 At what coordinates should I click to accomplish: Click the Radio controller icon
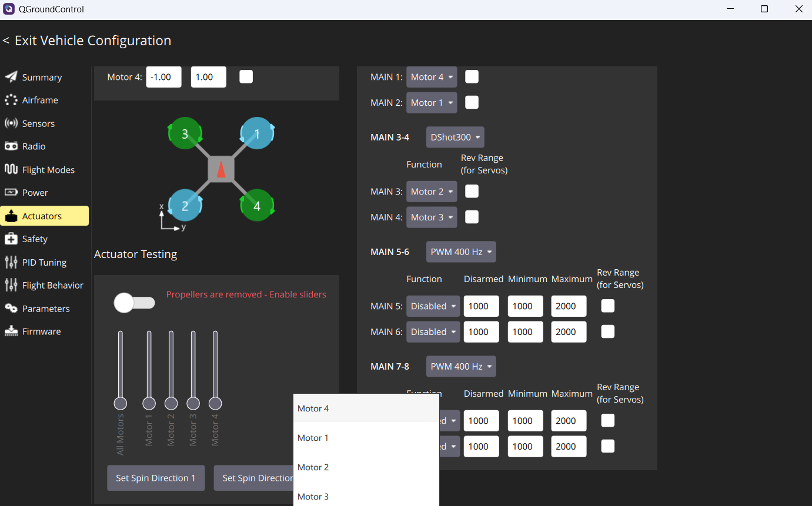(x=11, y=146)
